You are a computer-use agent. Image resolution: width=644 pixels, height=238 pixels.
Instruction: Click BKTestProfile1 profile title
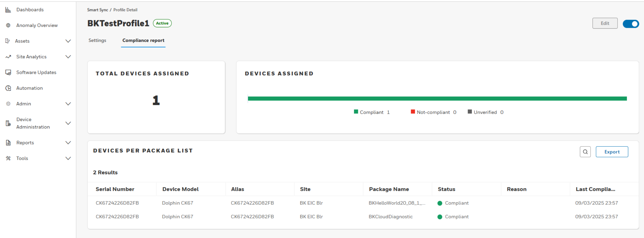118,23
